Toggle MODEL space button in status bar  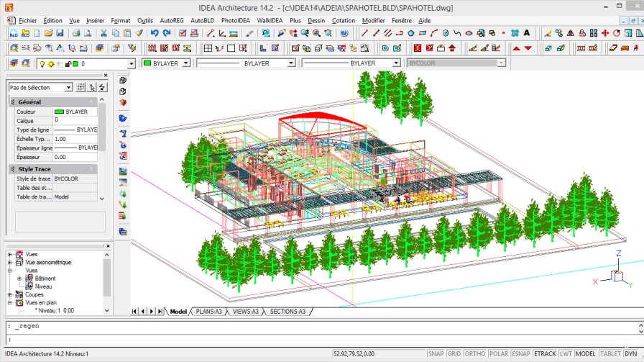tap(585, 354)
